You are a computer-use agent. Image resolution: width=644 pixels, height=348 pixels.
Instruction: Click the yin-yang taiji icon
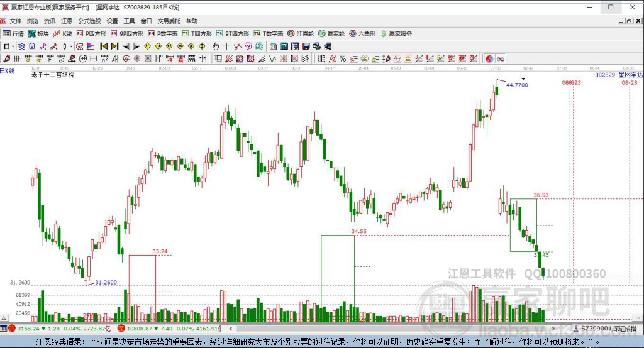489,59
